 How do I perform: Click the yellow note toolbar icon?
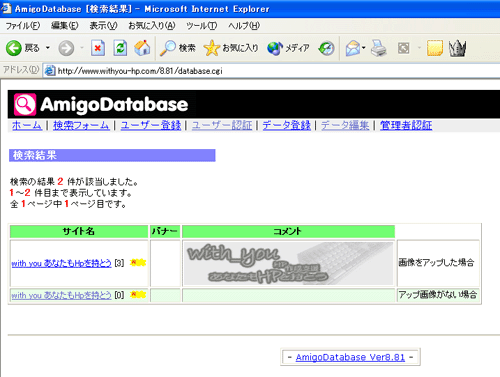435,48
